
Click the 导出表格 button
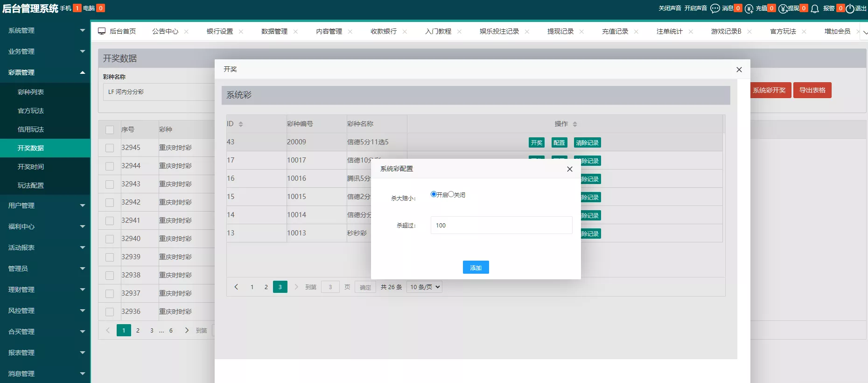812,90
